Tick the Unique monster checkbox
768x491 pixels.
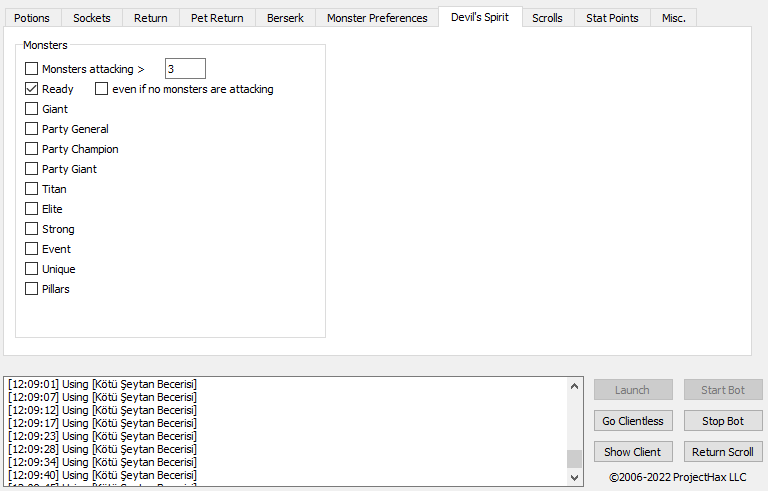coord(32,269)
